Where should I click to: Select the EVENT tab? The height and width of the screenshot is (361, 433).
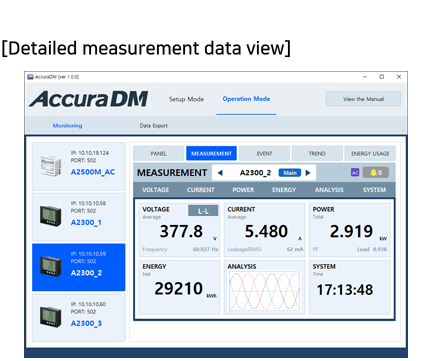coord(264,153)
